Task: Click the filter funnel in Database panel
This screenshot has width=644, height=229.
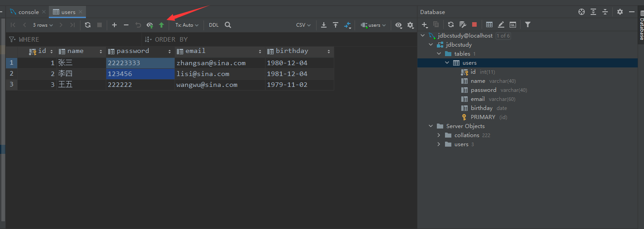Action: [528, 25]
